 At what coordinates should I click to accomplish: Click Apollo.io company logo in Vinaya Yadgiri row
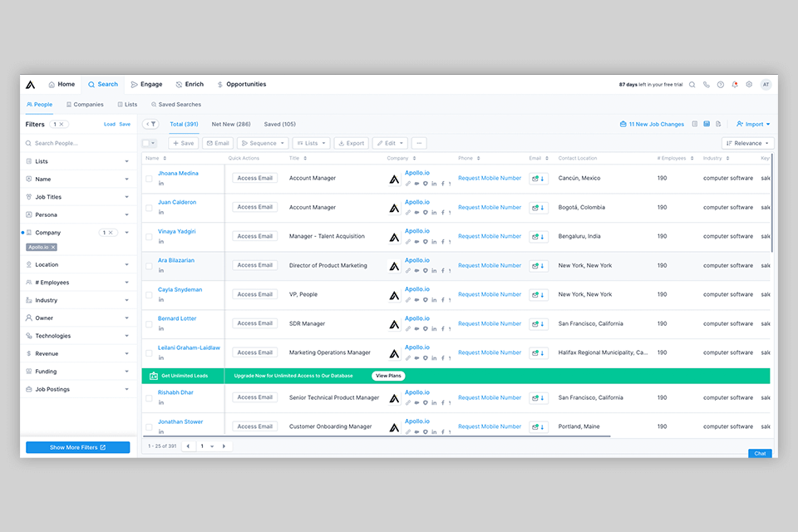(x=394, y=237)
